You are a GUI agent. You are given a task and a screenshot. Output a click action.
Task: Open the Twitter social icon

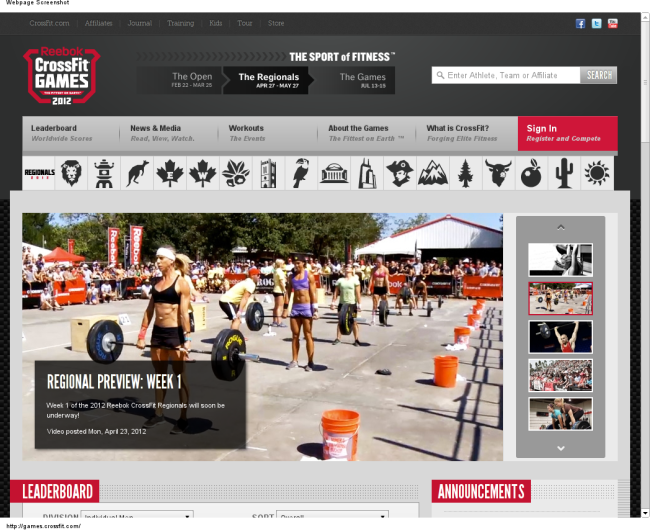coord(596,23)
